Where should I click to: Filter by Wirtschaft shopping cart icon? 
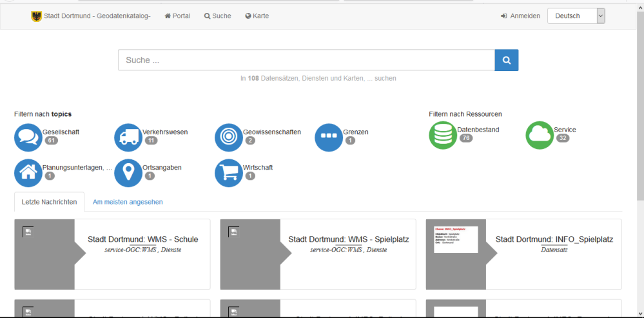pos(229,173)
